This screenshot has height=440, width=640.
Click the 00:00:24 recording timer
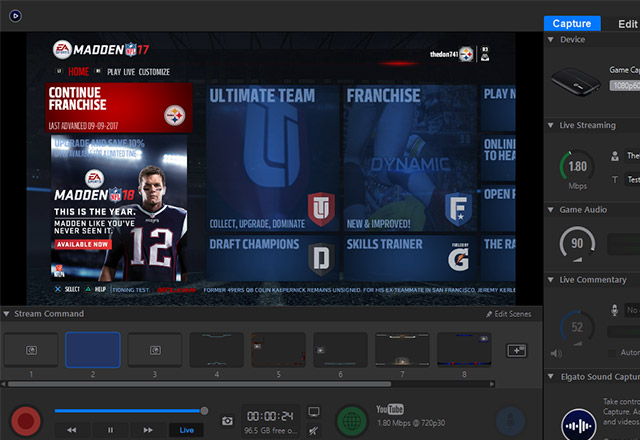point(270,416)
